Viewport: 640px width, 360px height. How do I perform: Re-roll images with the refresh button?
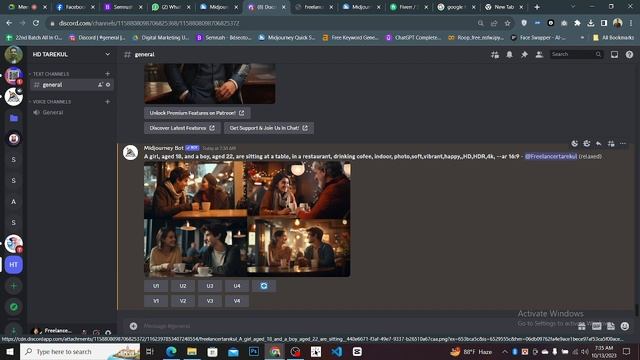tap(264, 286)
